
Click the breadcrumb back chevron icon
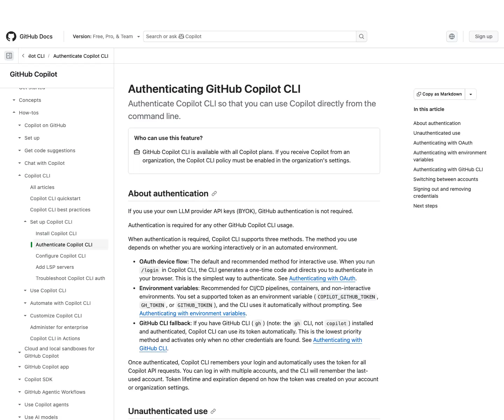tap(23, 56)
